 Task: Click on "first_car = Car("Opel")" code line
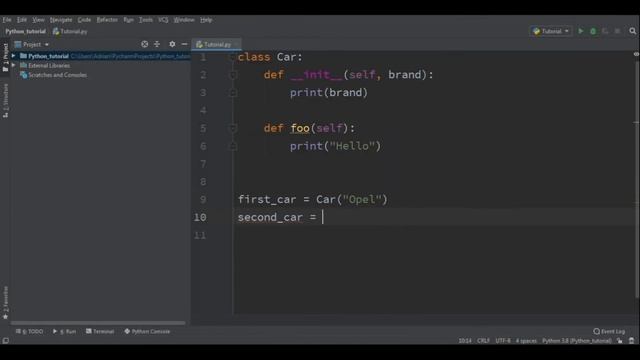[x=313, y=200]
